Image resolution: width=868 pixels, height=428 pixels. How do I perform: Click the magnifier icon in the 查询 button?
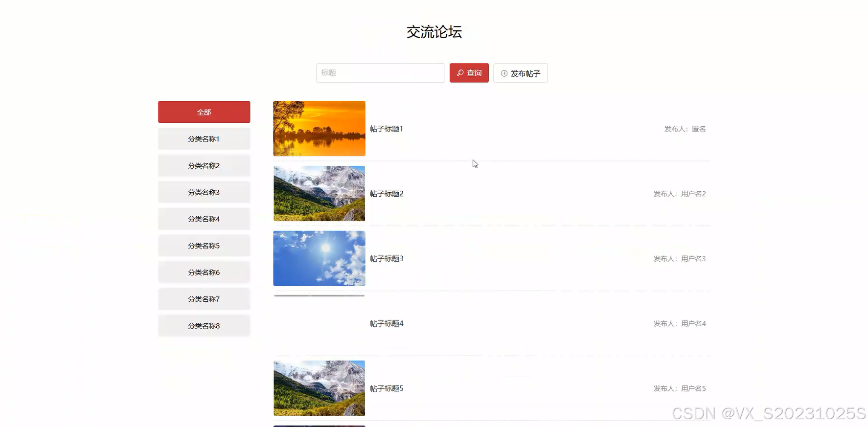click(x=460, y=73)
